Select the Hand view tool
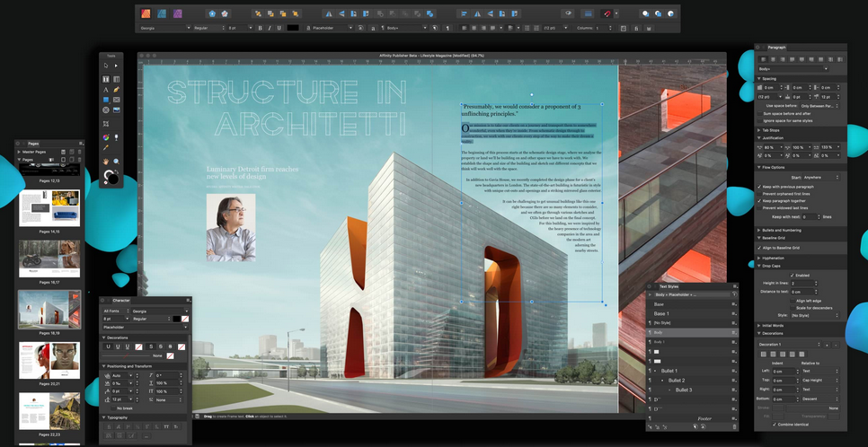This screenshot has width=868, height=447. [106, 162]
